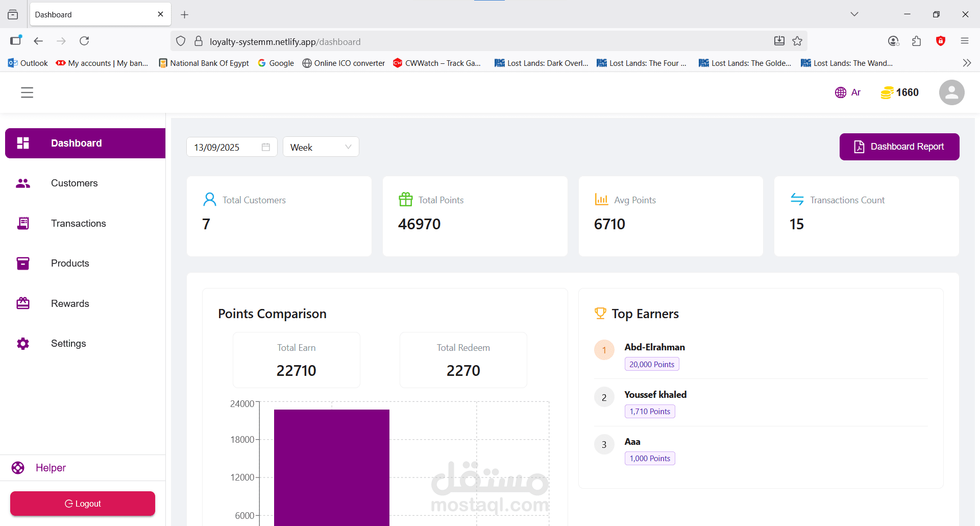Click the user profile avatar icon

pos(951,92)
